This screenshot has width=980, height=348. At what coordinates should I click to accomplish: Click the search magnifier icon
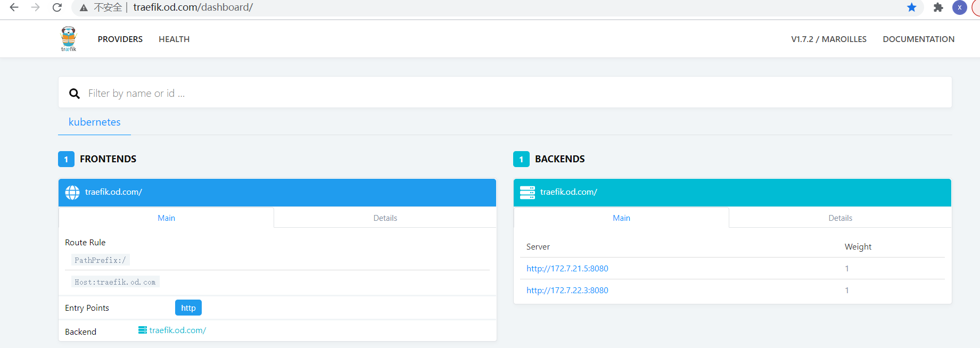pyautogui.click(x=75, y=94)
